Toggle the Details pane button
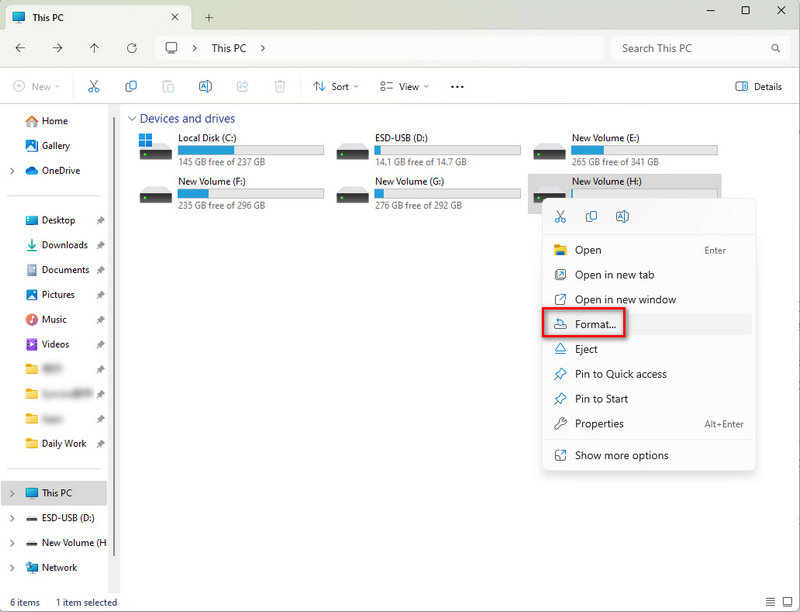The width and height of the screenshot is (800, 612). 758,87
